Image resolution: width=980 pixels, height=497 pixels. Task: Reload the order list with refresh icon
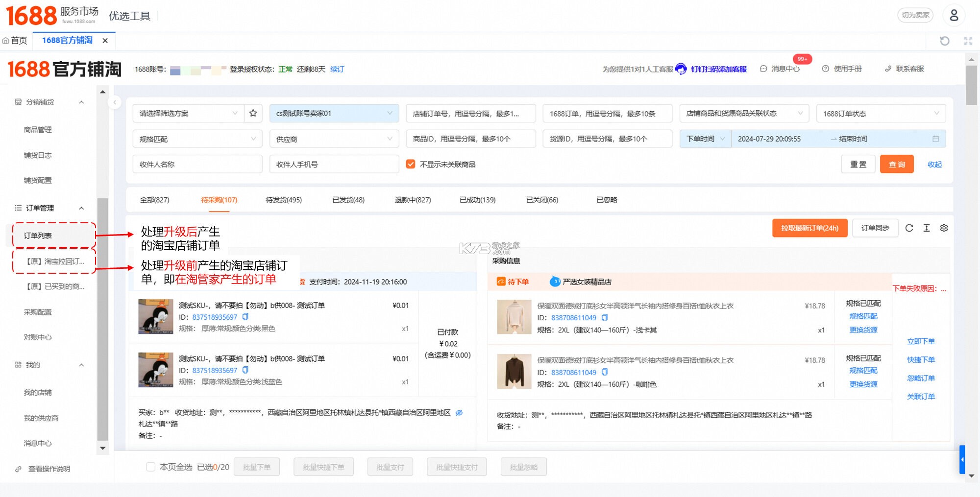click(x=909, y=228)
